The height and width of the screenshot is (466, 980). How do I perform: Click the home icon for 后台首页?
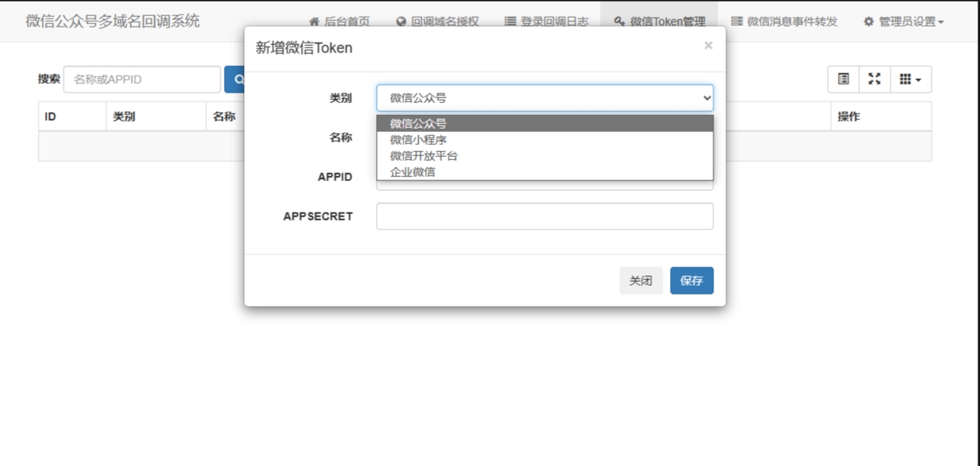click(314, 22)
